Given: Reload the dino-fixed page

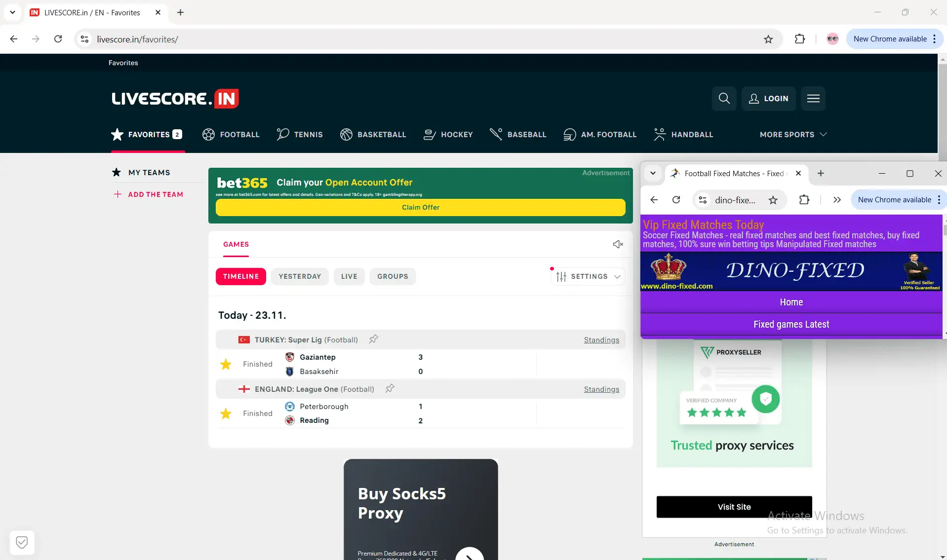Looking at the screenshot, I should point(676,200).
